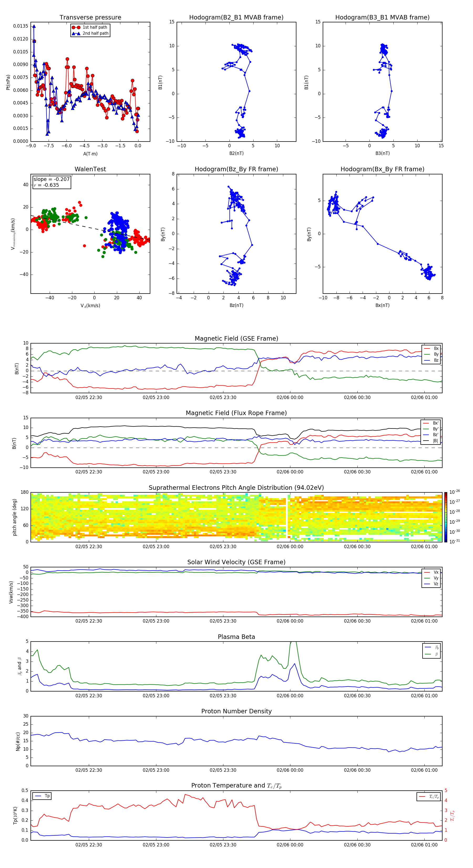The width and height of the screenshot is (473, 868).
Task: Click the "02/06 00:00" tick under Plasma Beta
Action: point(290,695)
